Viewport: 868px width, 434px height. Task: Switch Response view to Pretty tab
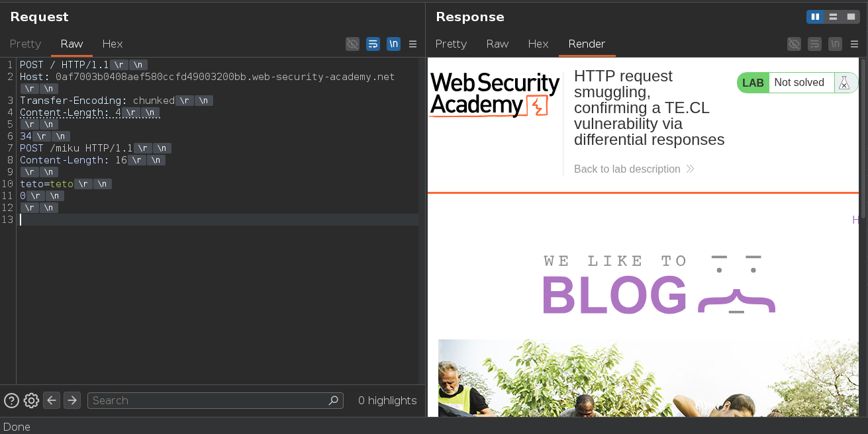click(x=451, y=44)
